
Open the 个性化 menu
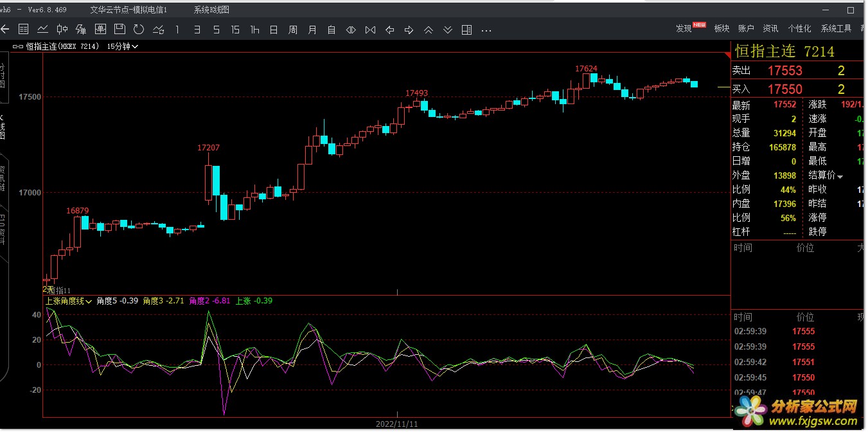click(799, 28)
